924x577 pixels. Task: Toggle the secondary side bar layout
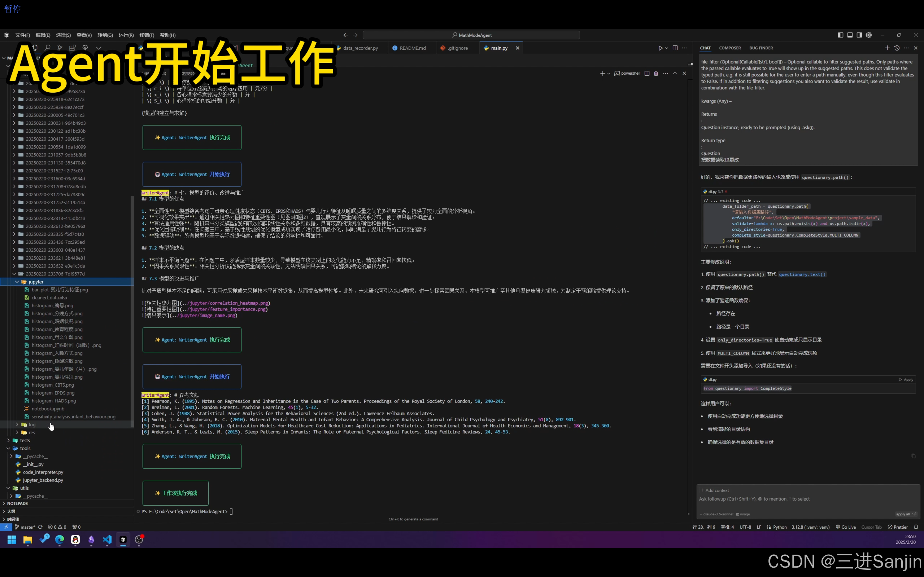coord(859,35)
